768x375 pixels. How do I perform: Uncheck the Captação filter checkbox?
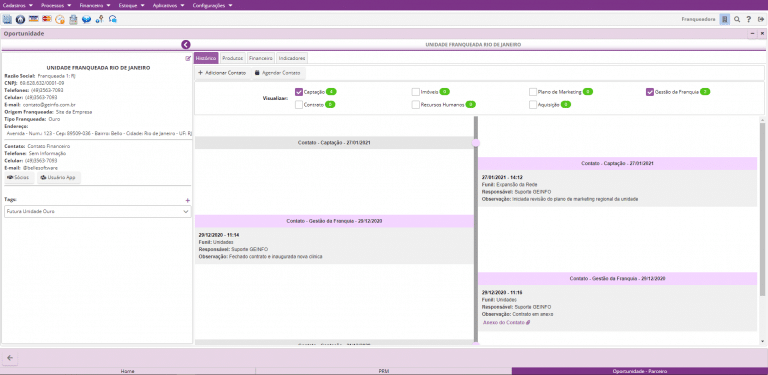[299, 92]
